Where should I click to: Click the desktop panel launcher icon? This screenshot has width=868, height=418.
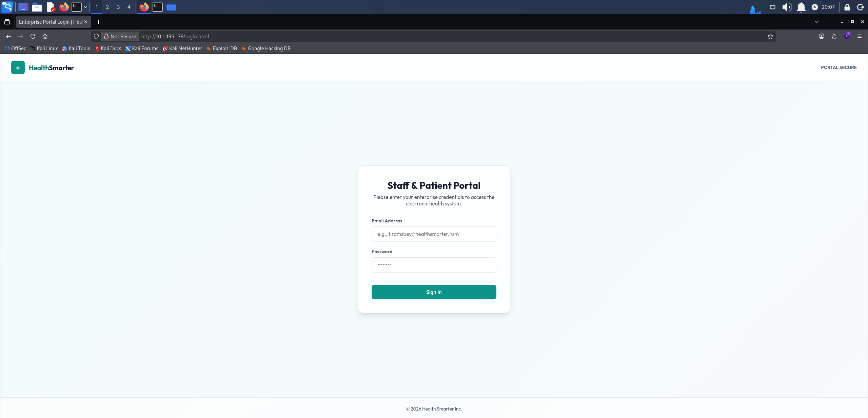(x=23, y=7)
